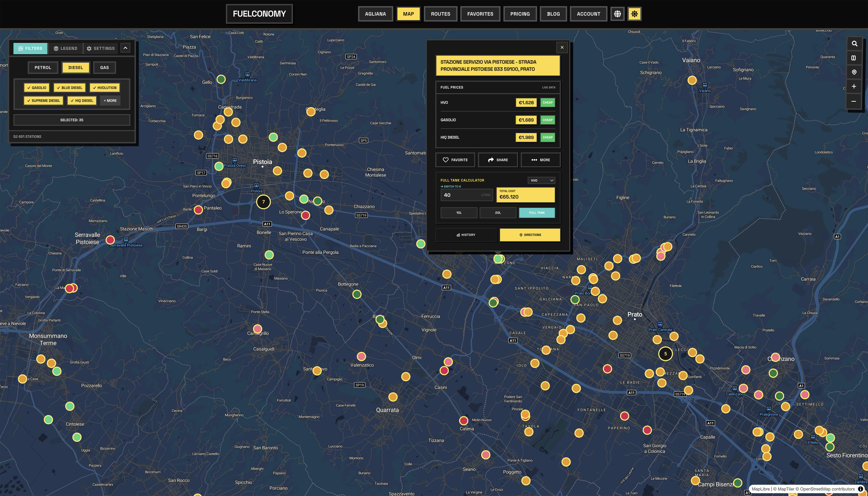Open the HVO fuel dropdown in the calculator
Viewport: 868px width, 496px height.
click(x=541, y=180)
